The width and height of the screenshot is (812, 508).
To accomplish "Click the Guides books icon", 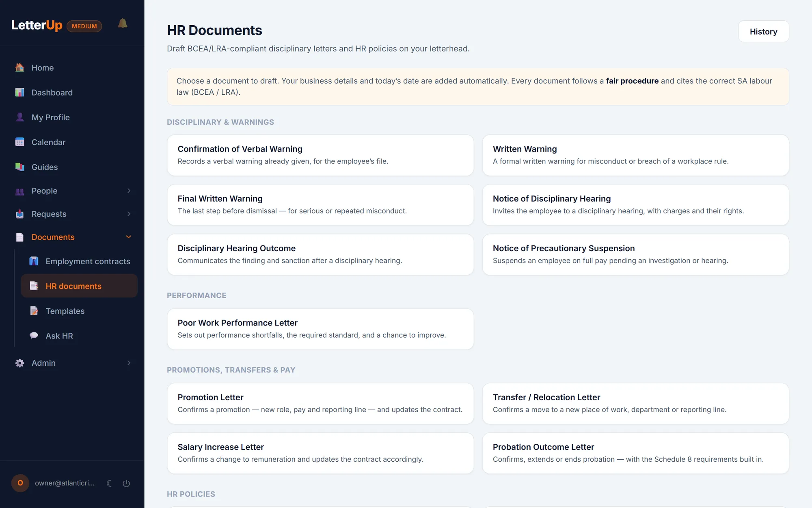I will pos(19,167).
